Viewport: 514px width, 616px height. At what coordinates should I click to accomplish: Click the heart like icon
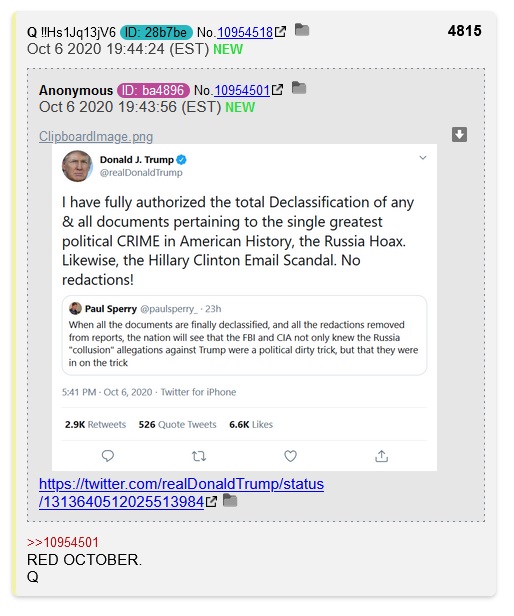[290, 456]
